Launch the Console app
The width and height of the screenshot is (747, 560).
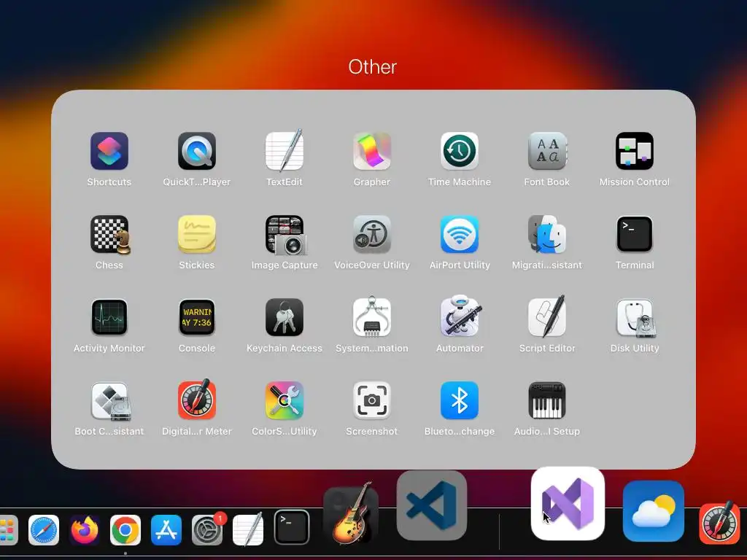click(197, 318)
